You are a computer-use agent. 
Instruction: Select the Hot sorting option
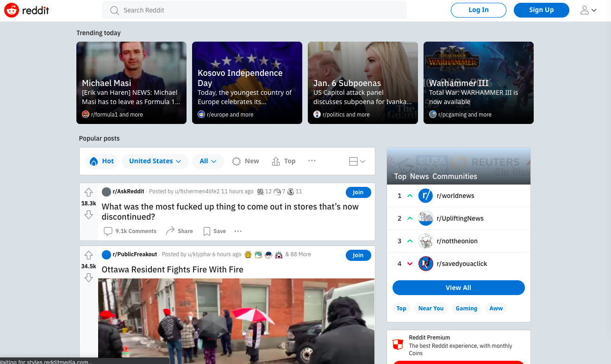pos(102,161)
